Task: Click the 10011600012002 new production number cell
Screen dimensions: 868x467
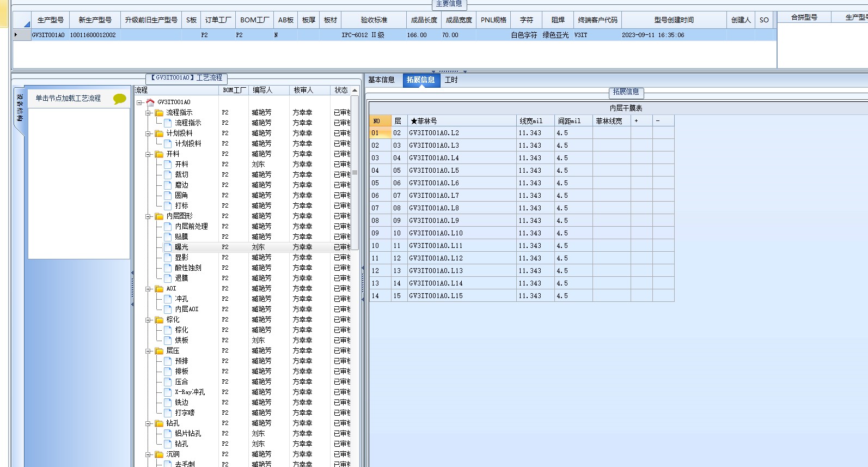Action: (x=95, y=35)
